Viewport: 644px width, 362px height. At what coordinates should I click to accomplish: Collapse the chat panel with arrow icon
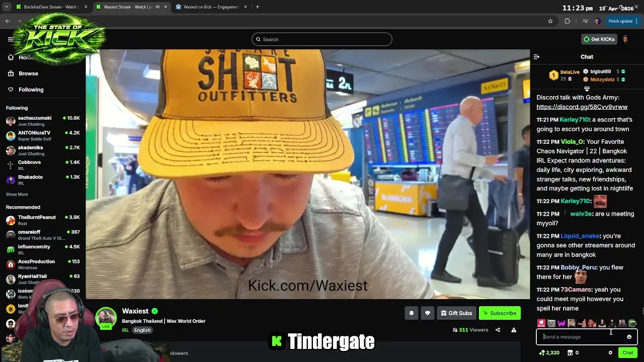click(x=536, y=57)
